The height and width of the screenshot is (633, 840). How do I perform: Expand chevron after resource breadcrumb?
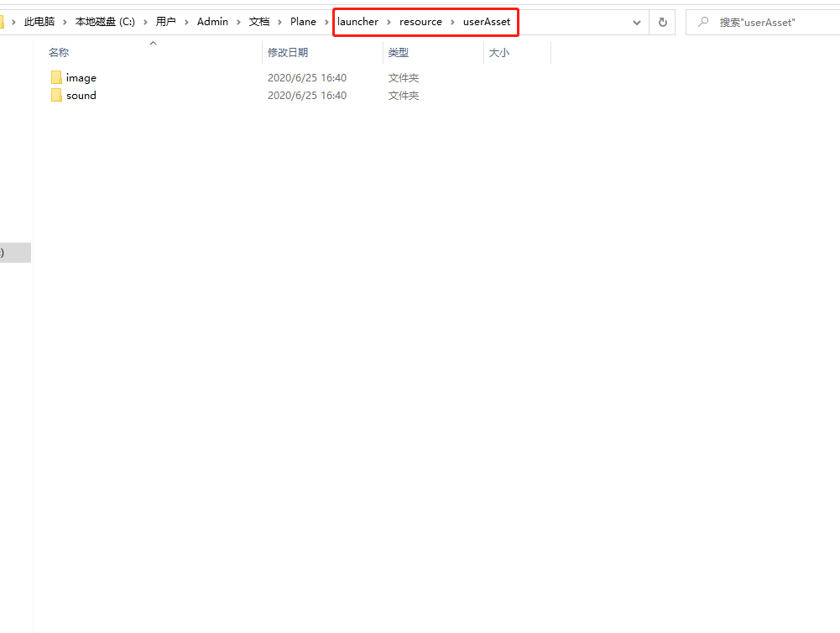[452, 22]
